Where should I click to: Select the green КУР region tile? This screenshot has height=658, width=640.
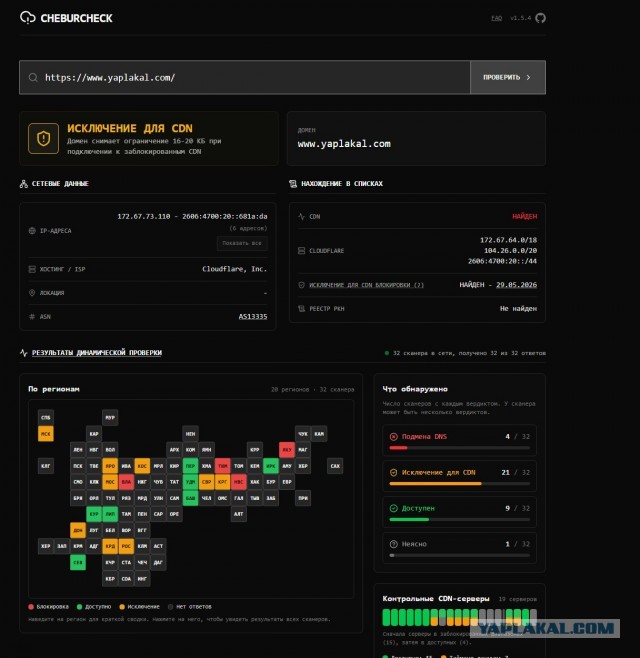(x=94, y=514)
